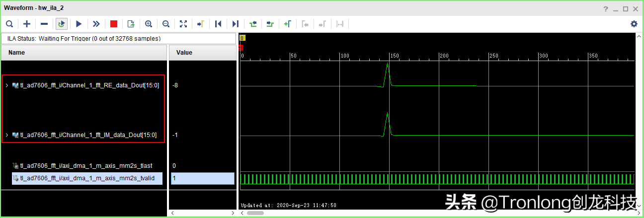Viewport: 644px width, 218px height.
Task: Go to first time position
Action: pyautogui.click(x=218, y=24)
